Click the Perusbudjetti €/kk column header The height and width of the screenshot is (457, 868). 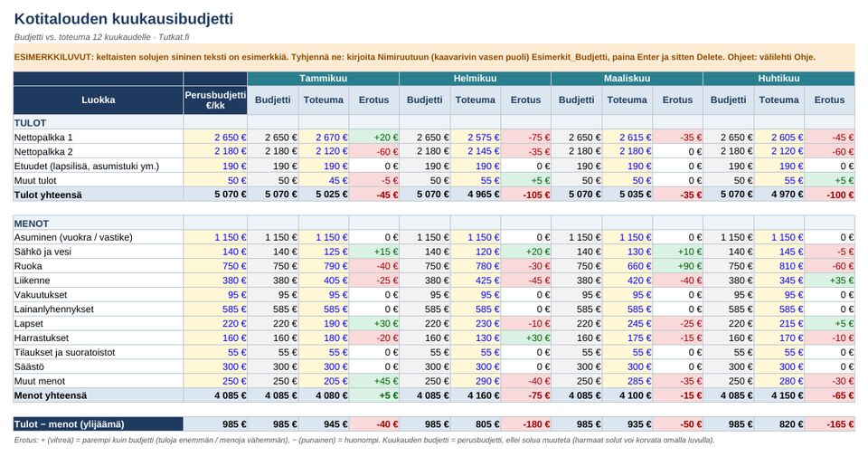(215, 100)
